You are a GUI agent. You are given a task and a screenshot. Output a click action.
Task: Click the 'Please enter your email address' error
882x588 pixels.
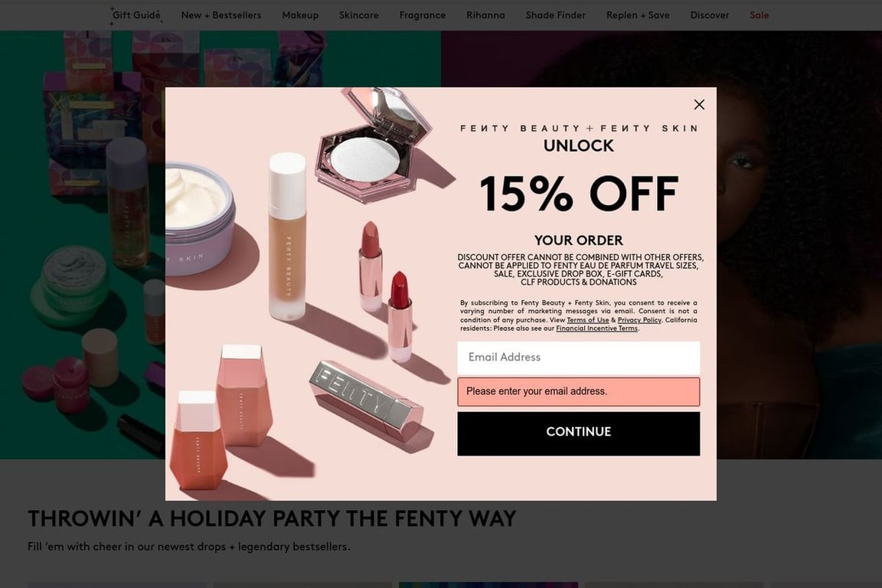578,392
